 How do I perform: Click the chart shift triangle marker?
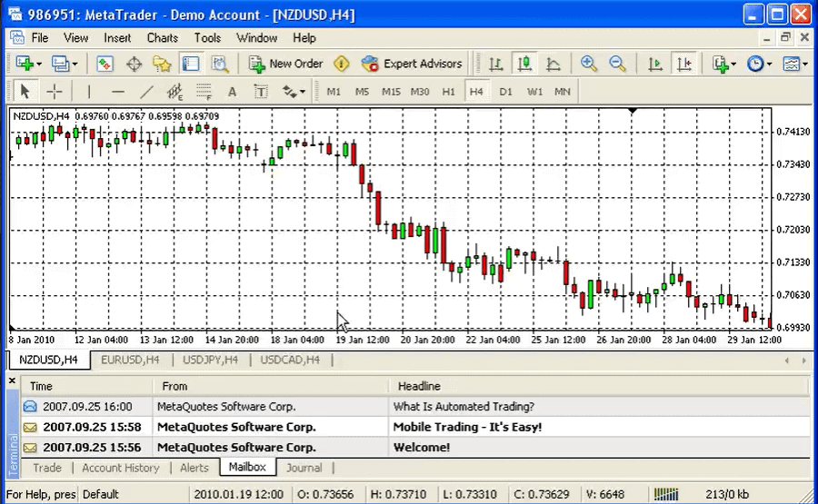tap(633, 111)
